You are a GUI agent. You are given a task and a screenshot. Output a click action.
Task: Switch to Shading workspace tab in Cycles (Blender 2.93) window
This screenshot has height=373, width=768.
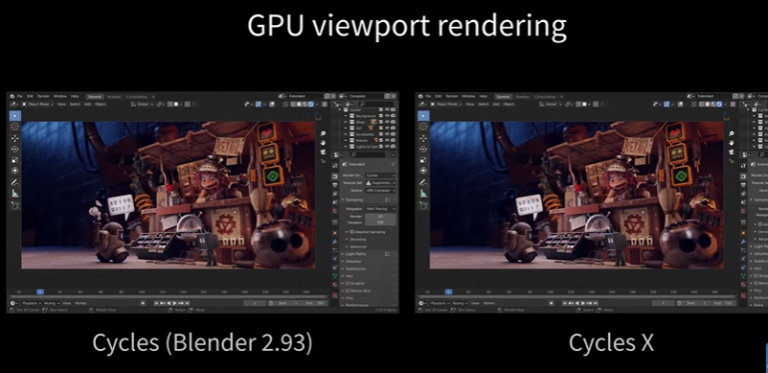click(x=114, y=97)
